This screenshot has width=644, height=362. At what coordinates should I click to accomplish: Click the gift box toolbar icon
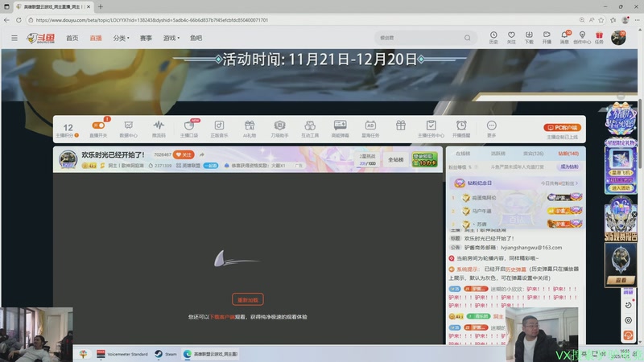coord(401,125)
